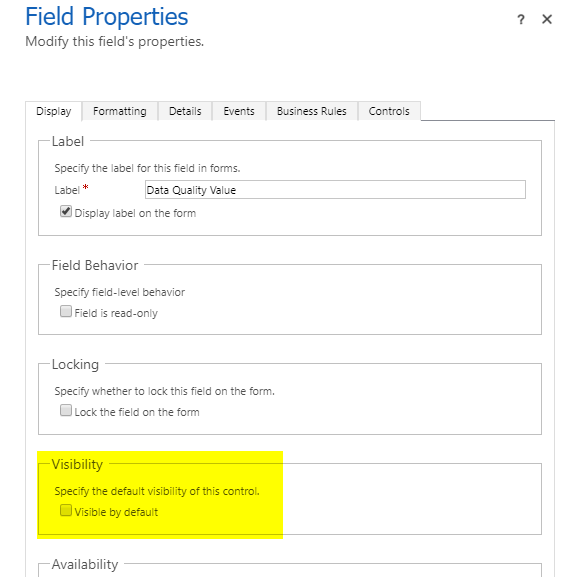The height and width of the screenshot is (577, 561).
Task: Close the Field Properties dialog
Action: pos(547,19)
